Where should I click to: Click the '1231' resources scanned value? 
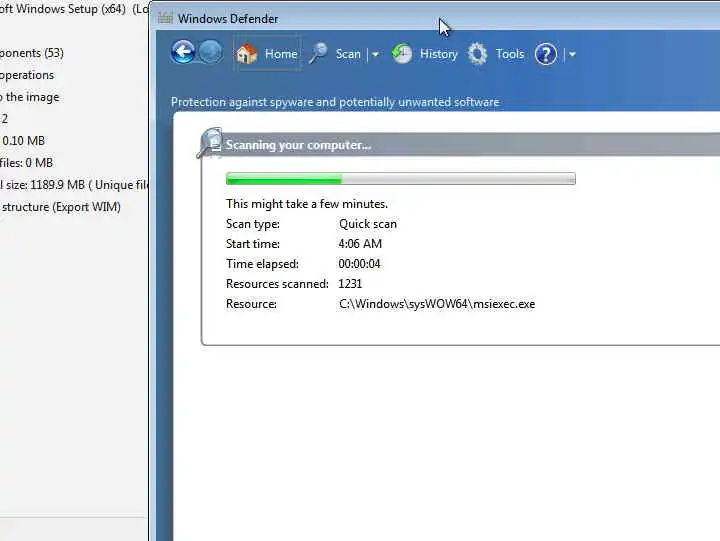[x=350, y=284]
